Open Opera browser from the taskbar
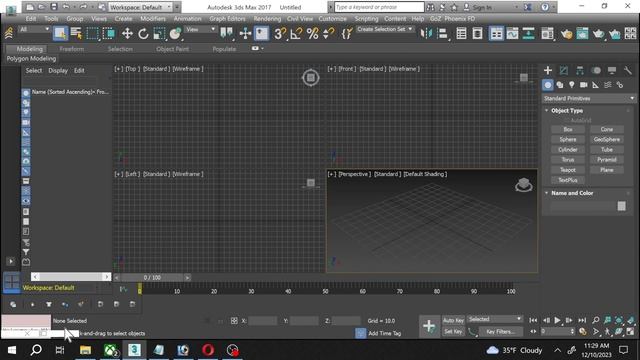Screen dimensions: 640x360 pyautogui.click(x=208, y=350)
